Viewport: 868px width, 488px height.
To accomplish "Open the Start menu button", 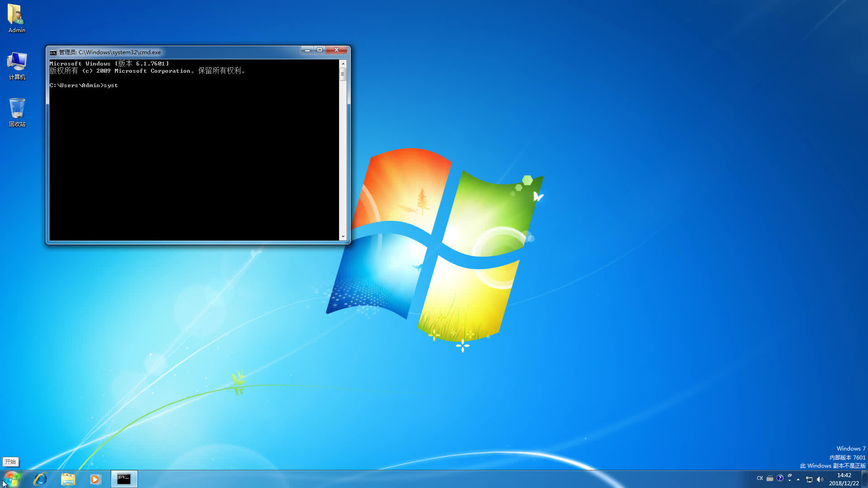I will tap(12, 479).
